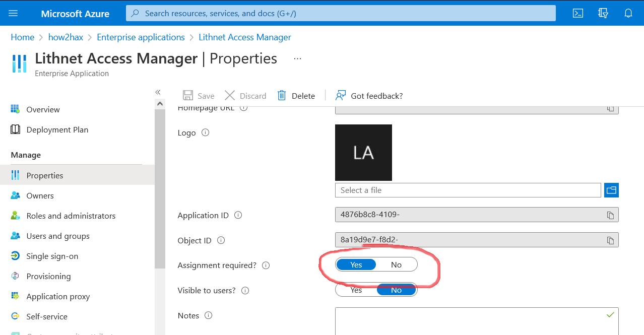This screenshot has width=644, height=335.
Task: Click the notifications bell icon
Action: [628, 14]
